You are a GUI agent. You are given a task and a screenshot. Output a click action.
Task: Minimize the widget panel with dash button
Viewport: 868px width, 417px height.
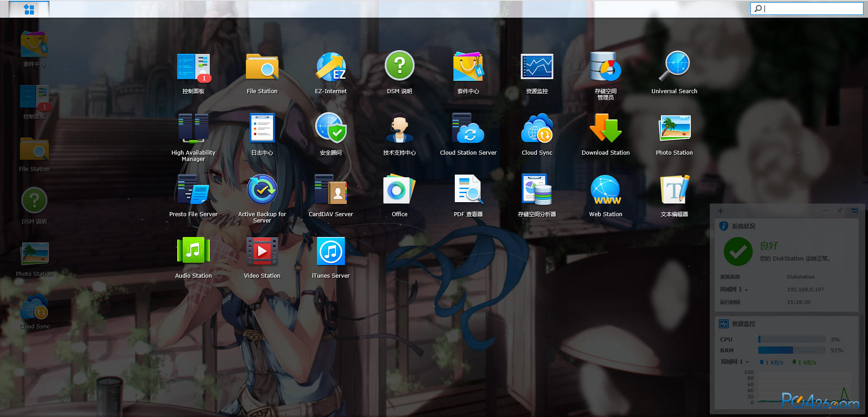pos(826,211)
